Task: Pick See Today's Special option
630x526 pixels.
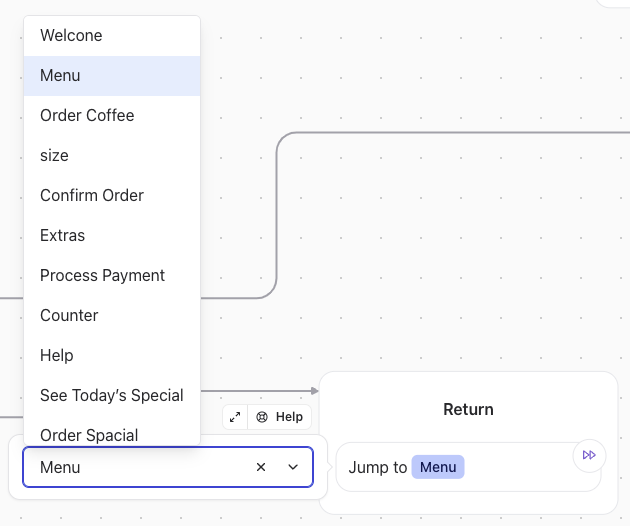Action: (x=112, y=395)
